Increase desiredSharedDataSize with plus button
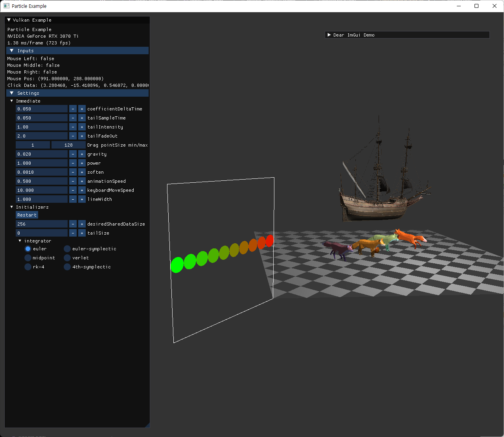504x437 pixels. click(82, 224)
